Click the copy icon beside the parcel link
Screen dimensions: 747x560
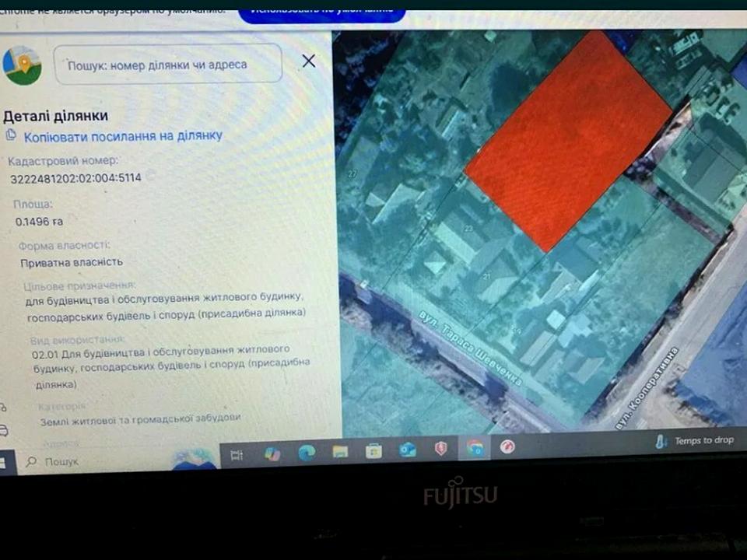pos(11,135)
